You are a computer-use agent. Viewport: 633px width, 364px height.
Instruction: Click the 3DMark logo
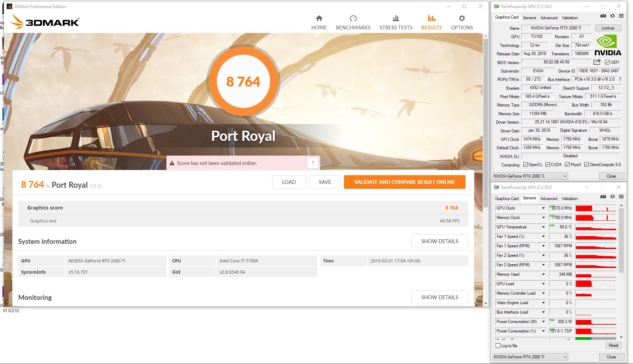coord(45,22)
